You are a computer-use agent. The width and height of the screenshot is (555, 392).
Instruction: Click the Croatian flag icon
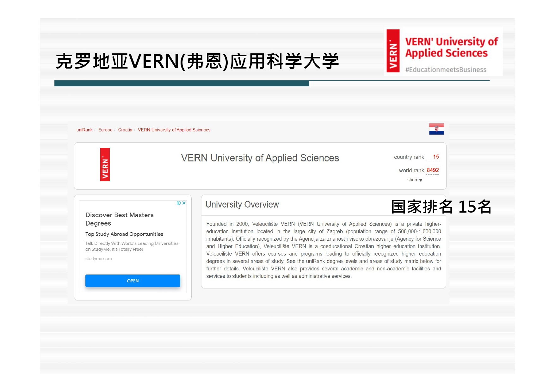click(x=436, y=129)
